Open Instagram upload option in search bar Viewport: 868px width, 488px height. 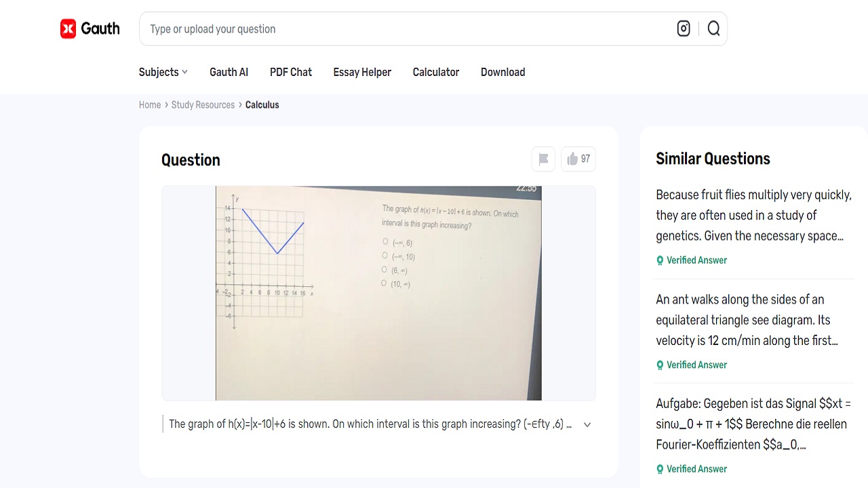tap(683, 28)
